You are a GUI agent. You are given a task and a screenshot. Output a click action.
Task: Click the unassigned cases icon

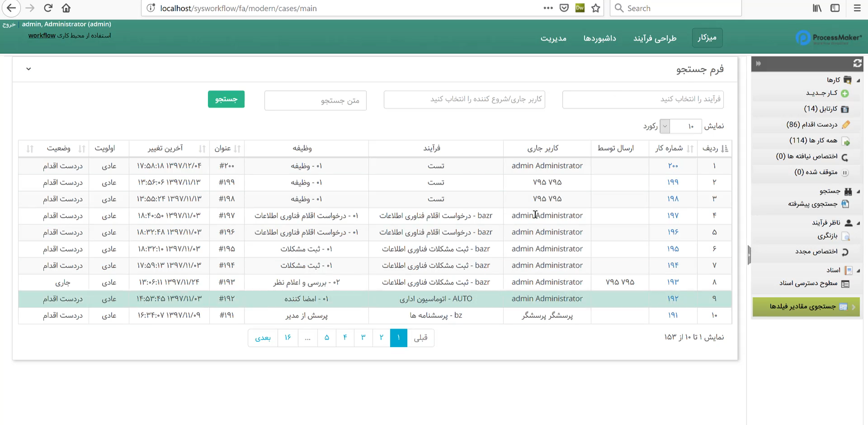click(845, 157)
